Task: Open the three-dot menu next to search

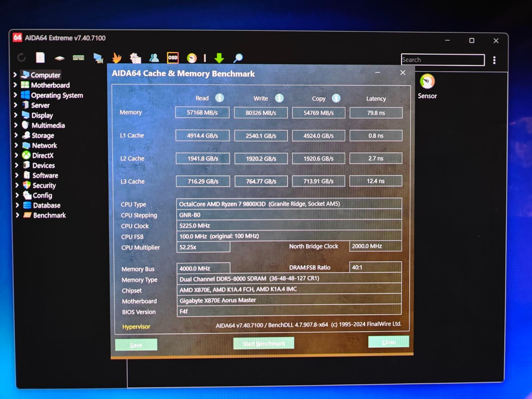Action: pos(494,60)
